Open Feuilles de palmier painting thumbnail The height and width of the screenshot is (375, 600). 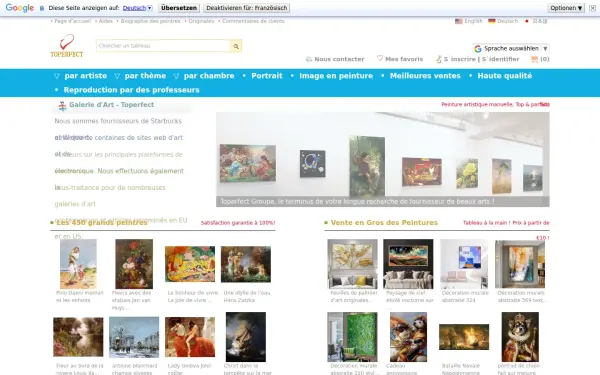[x=352, y=264]
